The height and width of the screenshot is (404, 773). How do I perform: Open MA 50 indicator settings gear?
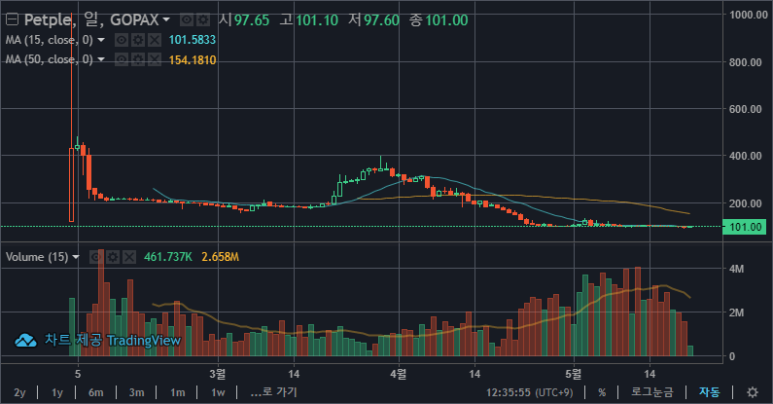click(138, 60)
